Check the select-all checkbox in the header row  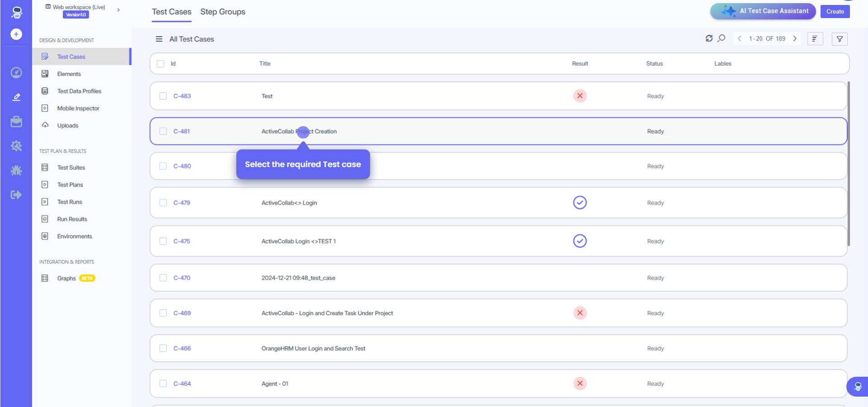click(161, 64)
